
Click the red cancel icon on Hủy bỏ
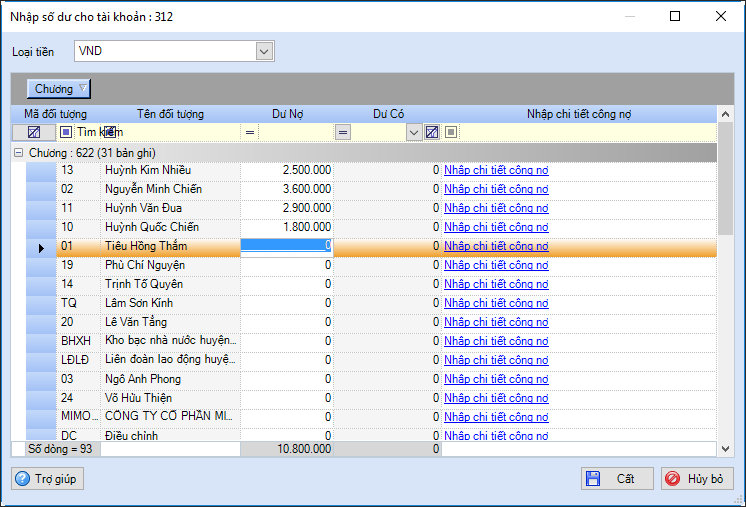(x=673, y=478)
